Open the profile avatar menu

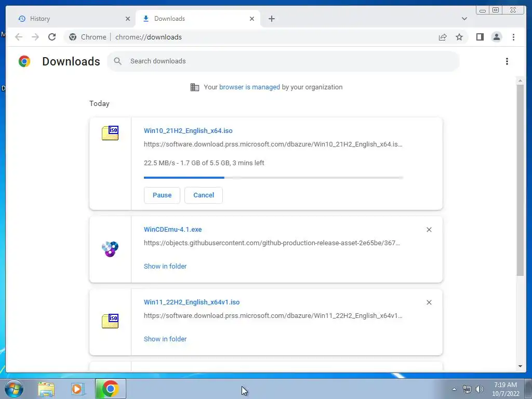point(496,37)
